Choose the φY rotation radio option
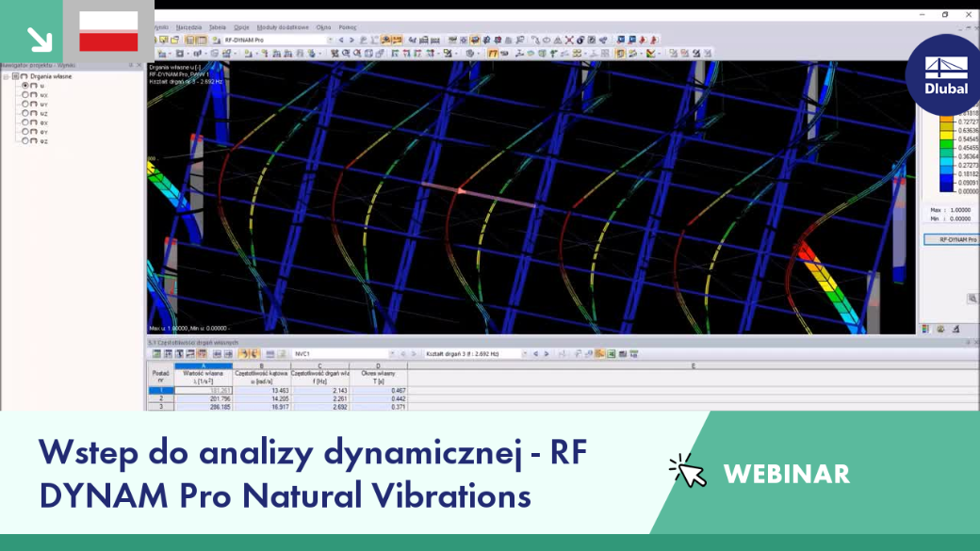The height and width of the screenshot is (551, 980). pyautogui.click(x=25, y=132)
